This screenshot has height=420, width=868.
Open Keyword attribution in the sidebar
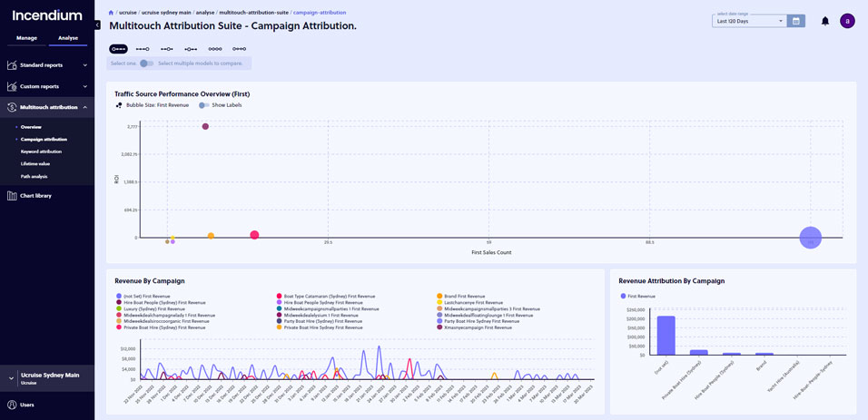click(x=41, y=151)
